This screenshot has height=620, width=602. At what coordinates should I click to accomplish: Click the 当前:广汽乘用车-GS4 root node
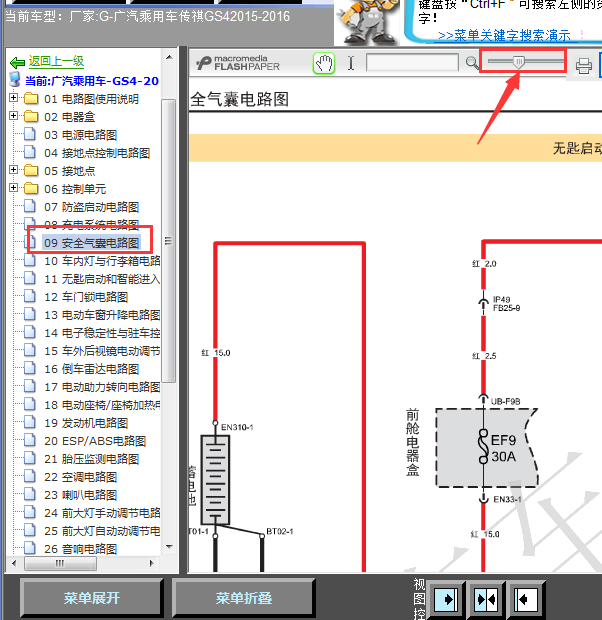[92, 81]
